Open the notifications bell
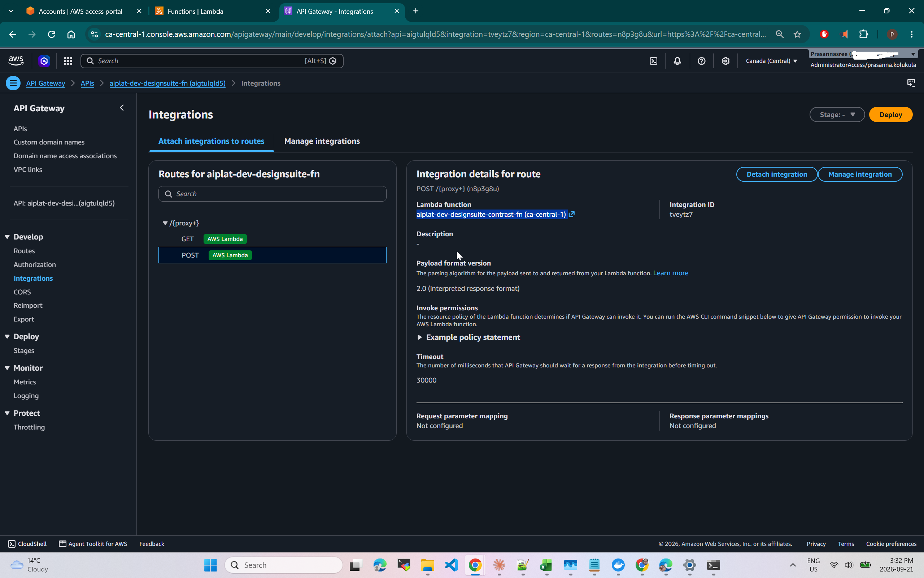This screenshot has width=924, height=578. coord(677,61)
